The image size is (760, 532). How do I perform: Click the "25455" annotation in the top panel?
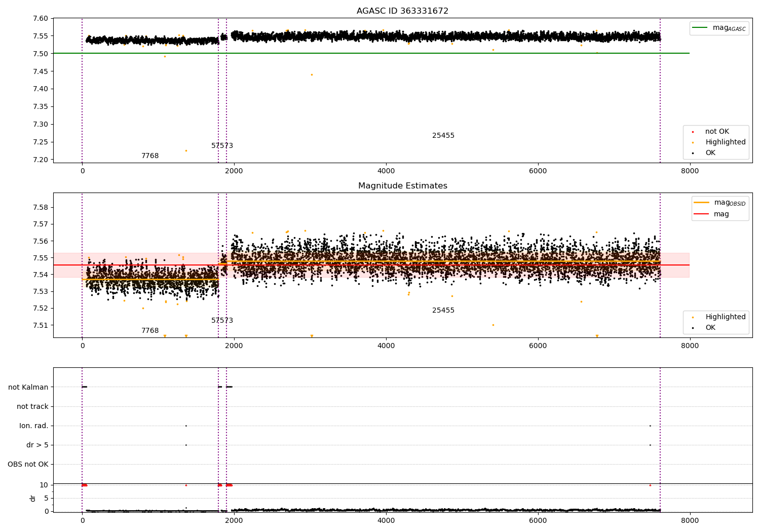pos(443,136)
